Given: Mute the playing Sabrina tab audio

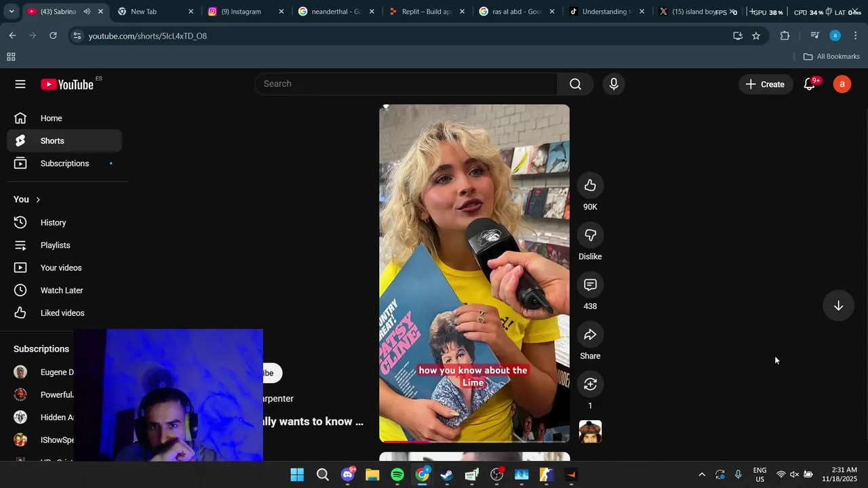Looking at the screenshot, I should pos(87,12).
